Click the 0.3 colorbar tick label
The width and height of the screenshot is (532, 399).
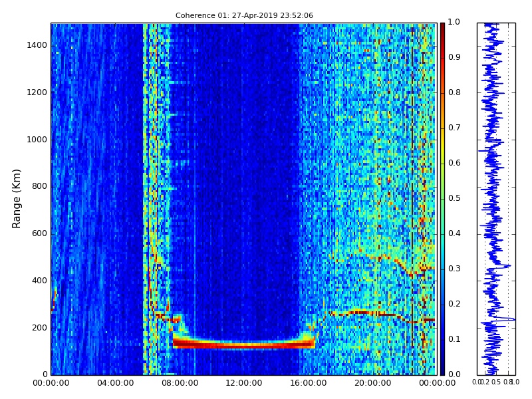454,269
